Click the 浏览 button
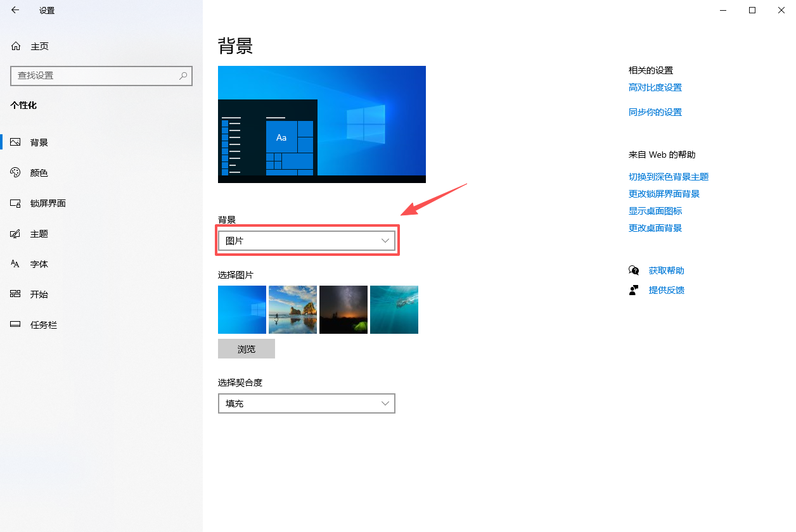Screen dimensions: 796x532 [x=247, y=349]
